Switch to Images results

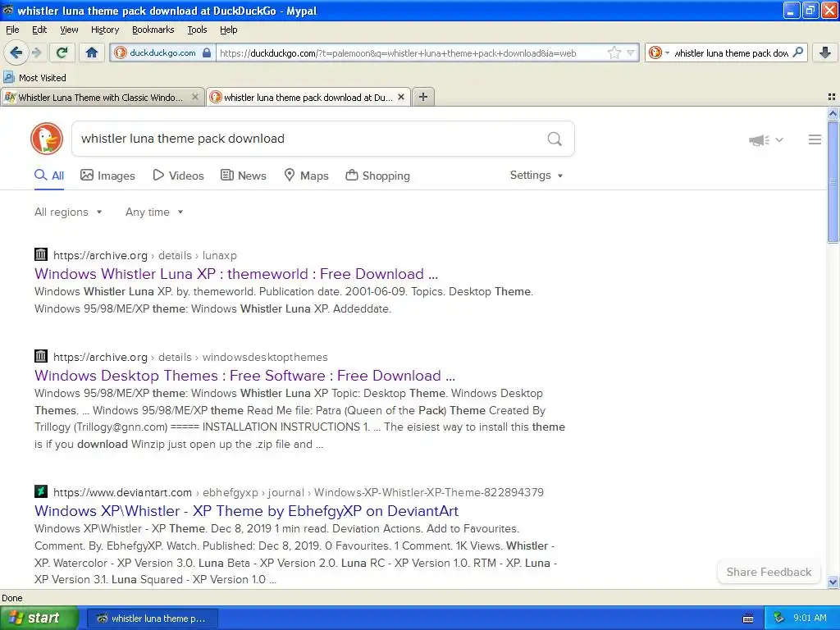click(x=107, y=176)
